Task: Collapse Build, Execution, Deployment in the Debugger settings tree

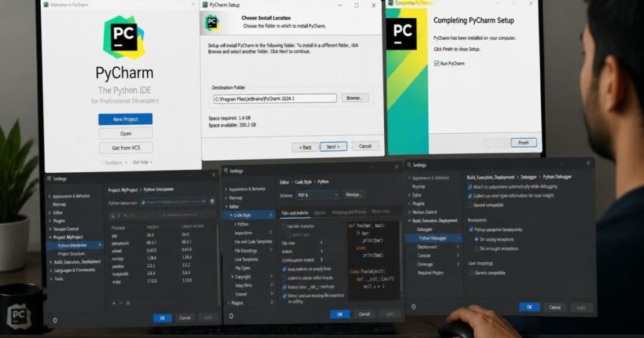Action: pyautogui.click(x=409, y=221)
